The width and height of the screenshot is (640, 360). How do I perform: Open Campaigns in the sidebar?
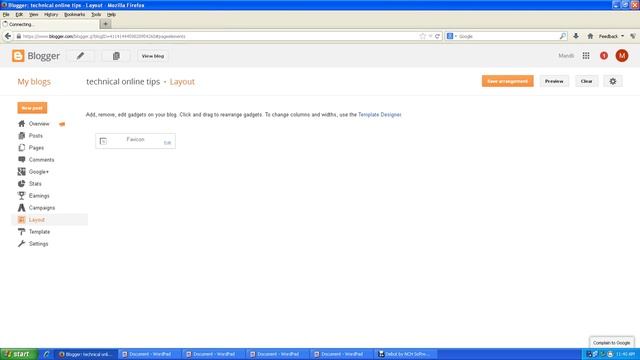point(42,208)
